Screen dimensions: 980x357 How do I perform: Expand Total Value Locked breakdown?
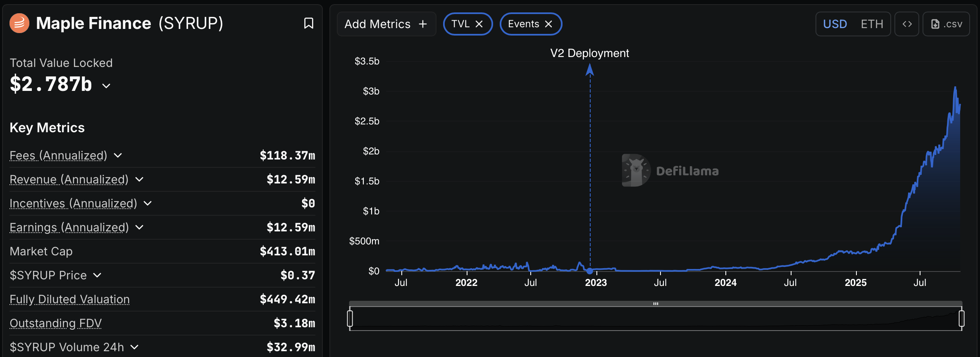(x=106, y=86)
